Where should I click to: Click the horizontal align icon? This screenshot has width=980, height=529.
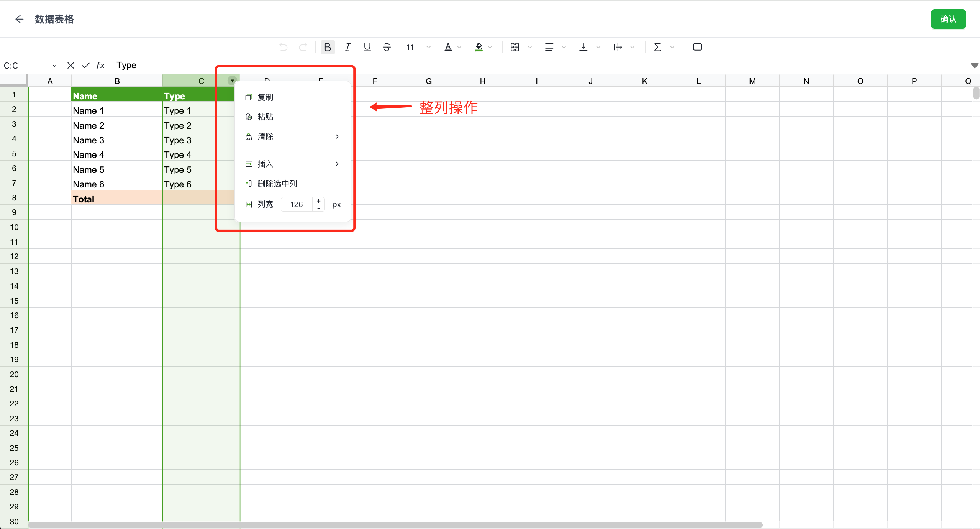click(549, 47)
